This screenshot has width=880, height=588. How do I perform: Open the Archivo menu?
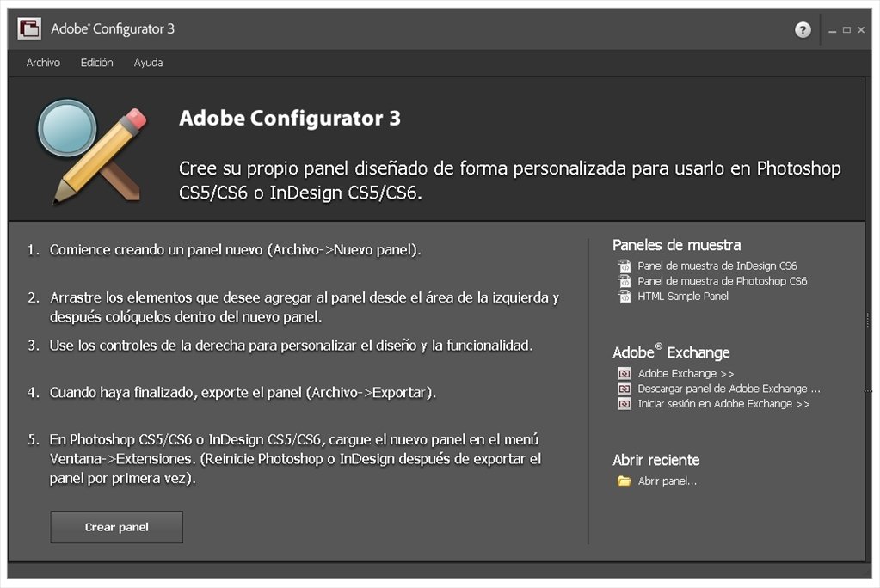coord(43,63)
